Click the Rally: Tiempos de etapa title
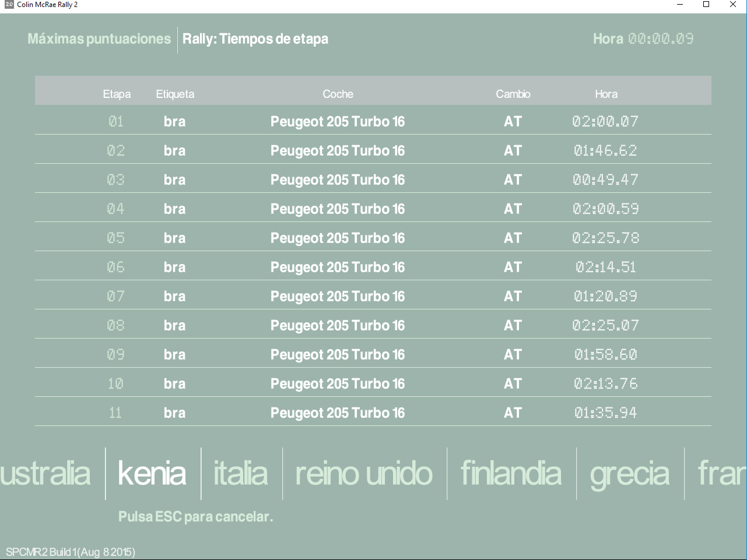 point(255,39)
